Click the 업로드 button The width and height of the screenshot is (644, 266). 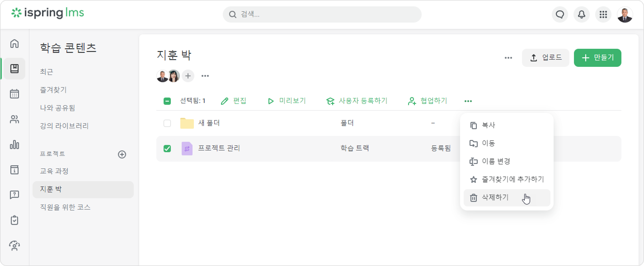545,58
